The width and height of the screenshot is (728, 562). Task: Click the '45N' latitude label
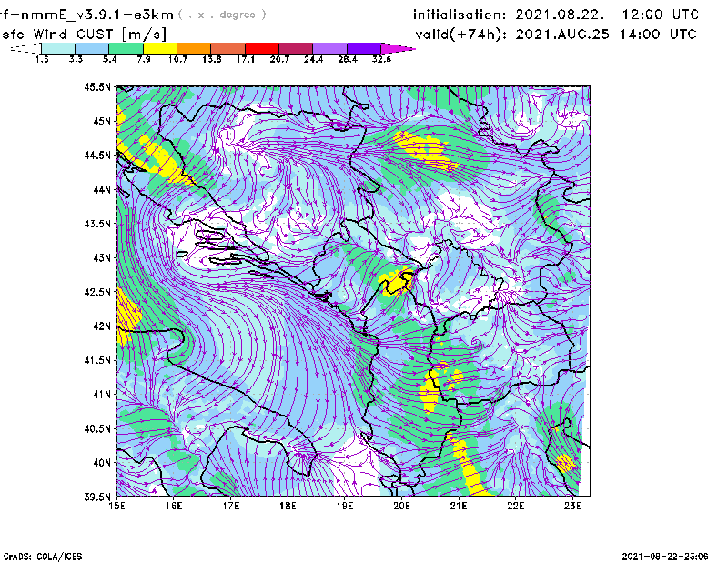[x=102, y=121]
